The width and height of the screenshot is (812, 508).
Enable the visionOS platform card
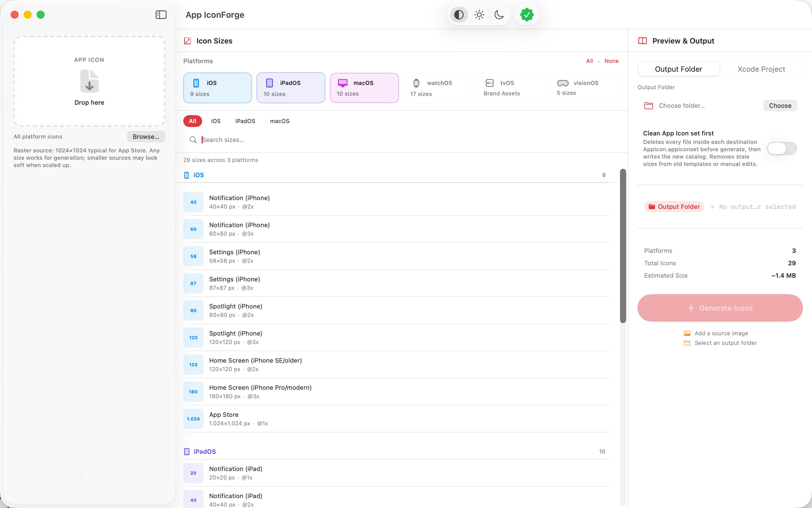(x=584, y=88)
